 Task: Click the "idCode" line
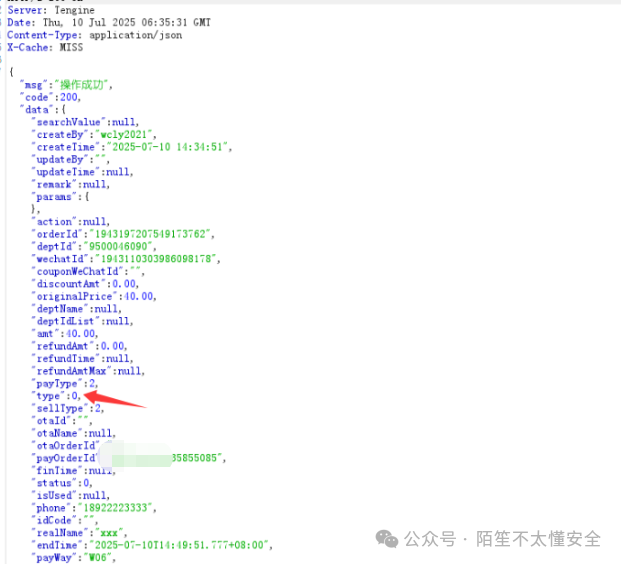(65, 521)
